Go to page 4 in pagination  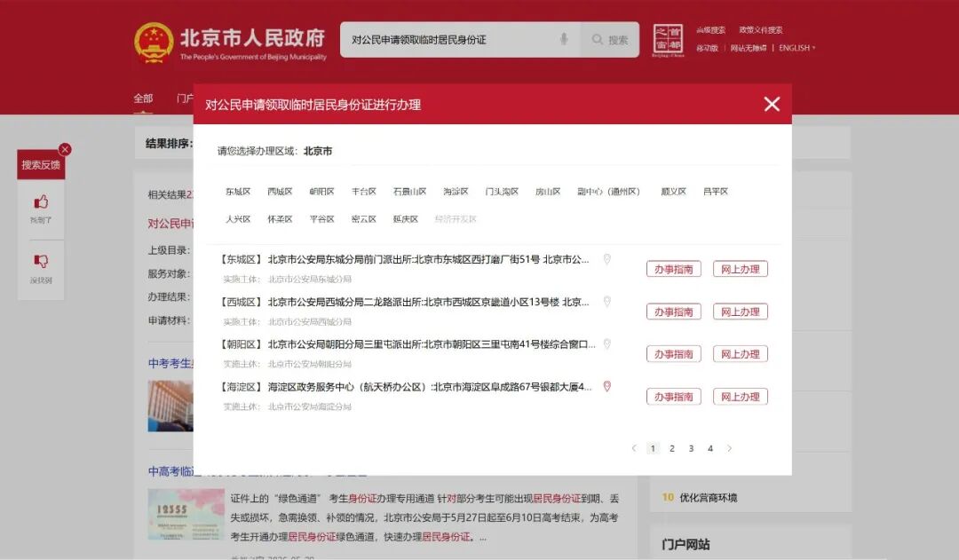click(710, 448)
